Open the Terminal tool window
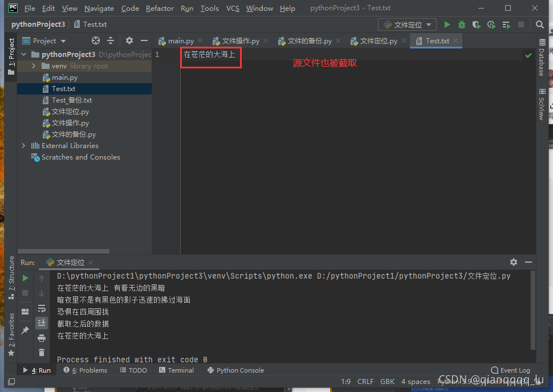 [x=176, y=370]
